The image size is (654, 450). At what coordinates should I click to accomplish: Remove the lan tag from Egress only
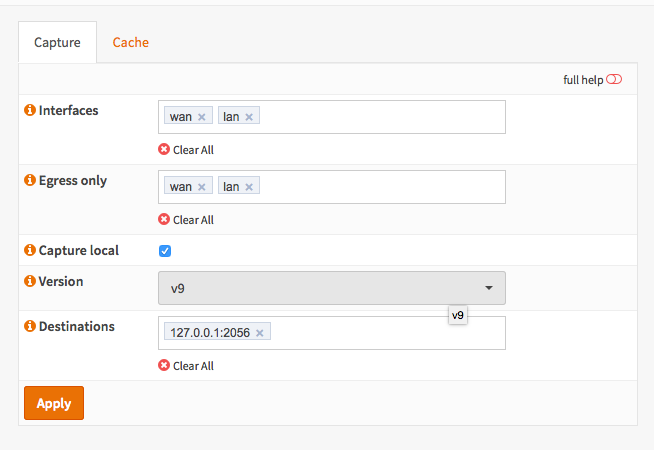click(x=249, y=187)
